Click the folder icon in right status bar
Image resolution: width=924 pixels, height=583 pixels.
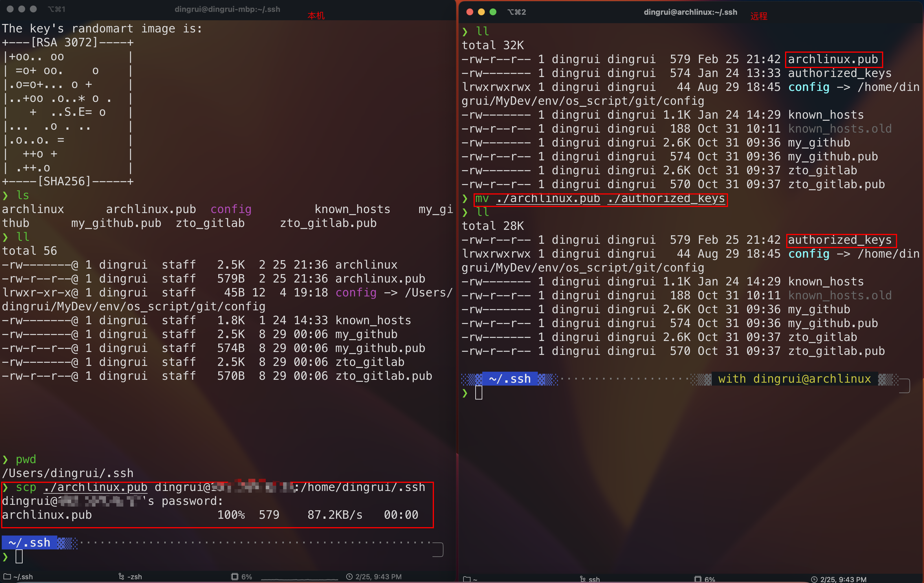(467, 579)
